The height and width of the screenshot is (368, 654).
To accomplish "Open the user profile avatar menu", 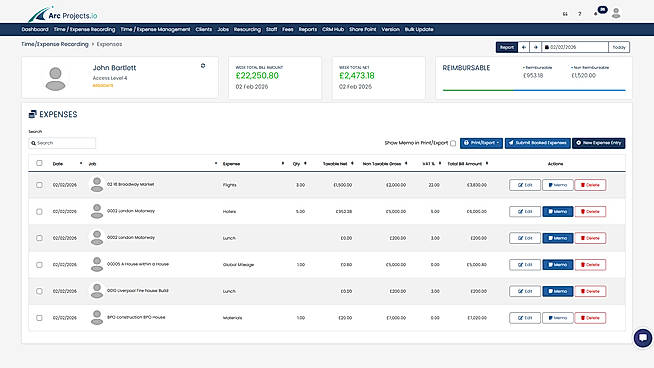I will 616,13.
